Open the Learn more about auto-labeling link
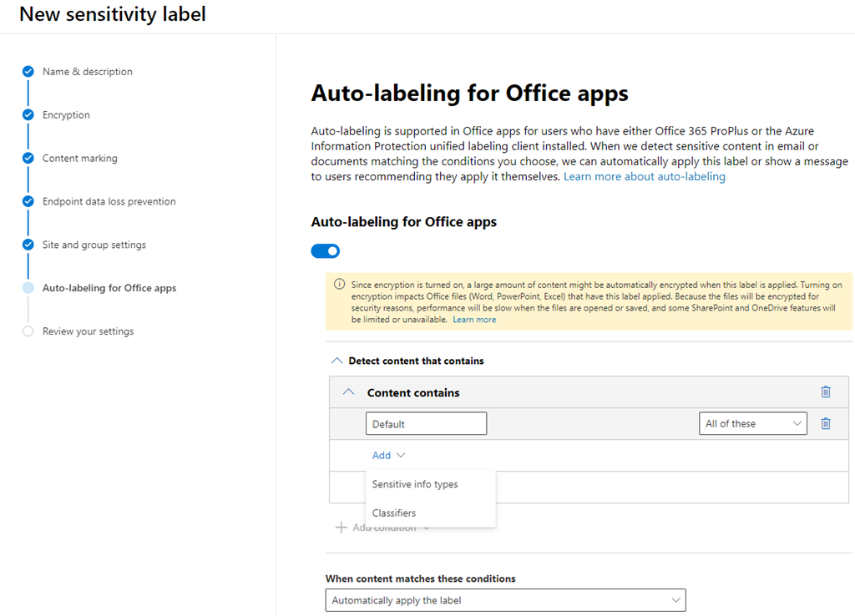 tap(644, 177)
